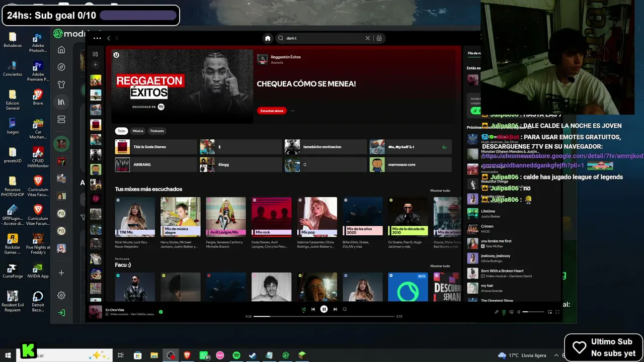The width and height of the screenshot is (644, 362).
Task: Open now playing cover art thumbnail
Action: click(x=95, y=312)
